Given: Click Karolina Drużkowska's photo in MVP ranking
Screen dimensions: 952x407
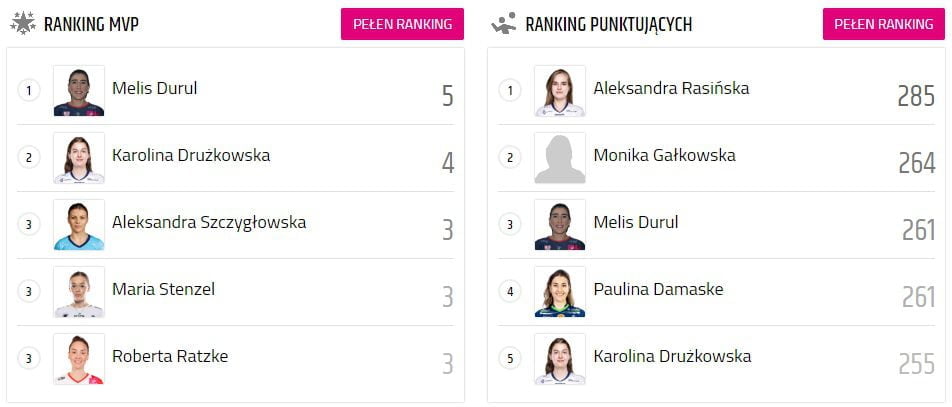Looking at the screenshot, I should pos(79,158).
